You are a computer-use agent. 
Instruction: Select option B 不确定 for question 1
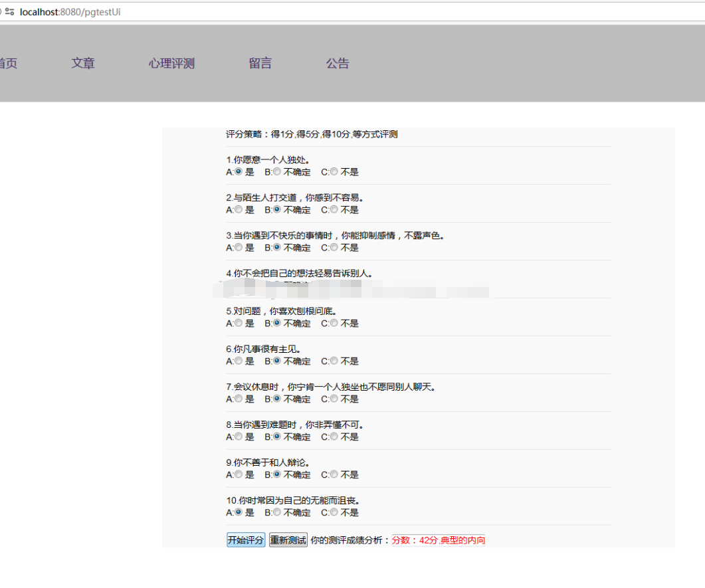click(277, 171)
